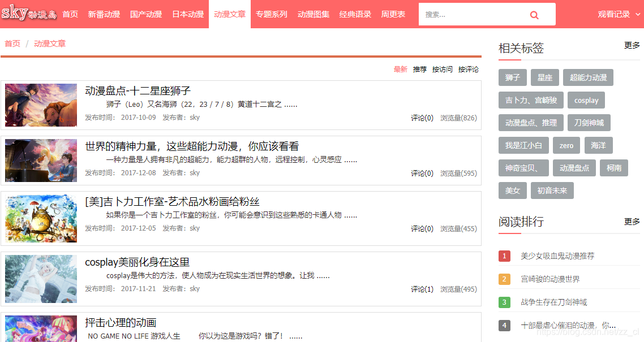
Task: Open article 抨击心理的动画
Action: [121, 323]
